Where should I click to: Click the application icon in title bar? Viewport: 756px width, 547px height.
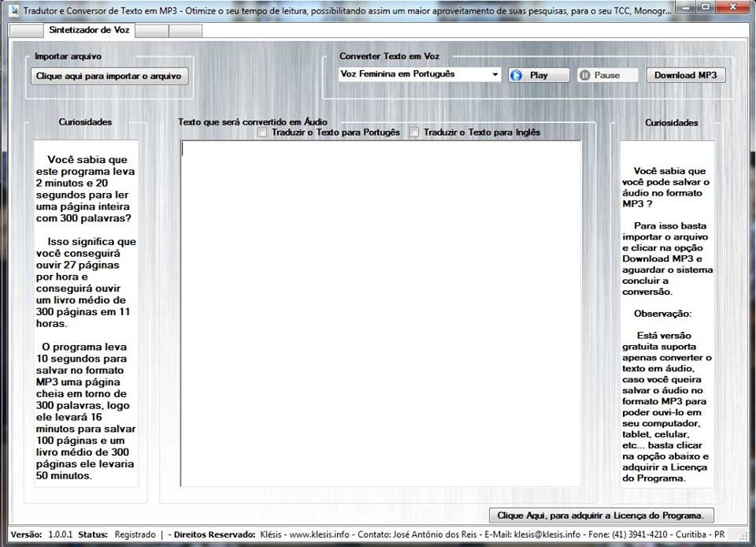15,9
